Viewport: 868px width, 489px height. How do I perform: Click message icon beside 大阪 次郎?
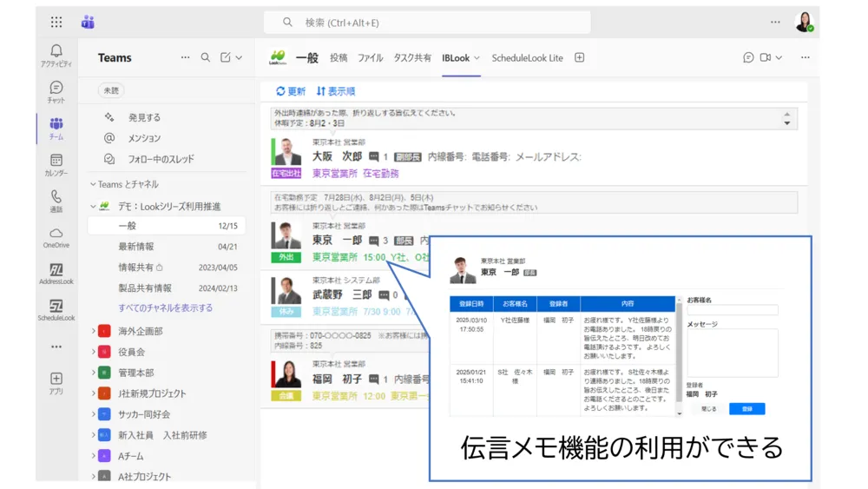pos(374,156)
